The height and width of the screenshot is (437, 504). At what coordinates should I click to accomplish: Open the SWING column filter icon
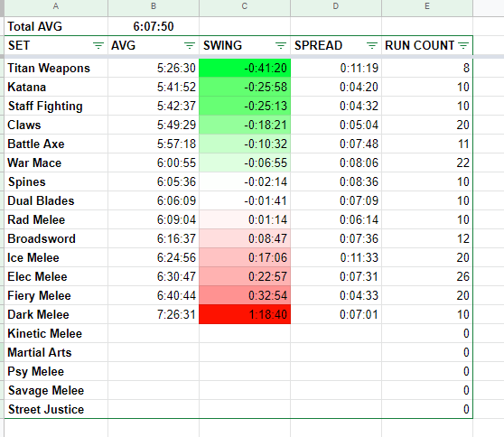pos(281,46)
